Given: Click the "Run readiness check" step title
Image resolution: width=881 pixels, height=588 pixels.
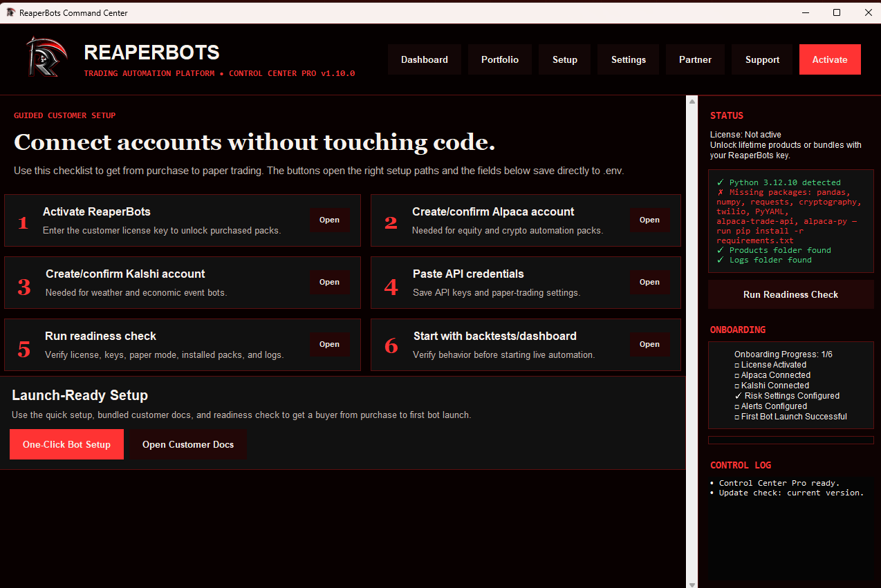Looking at the screenshot, I should click(101, 336).
